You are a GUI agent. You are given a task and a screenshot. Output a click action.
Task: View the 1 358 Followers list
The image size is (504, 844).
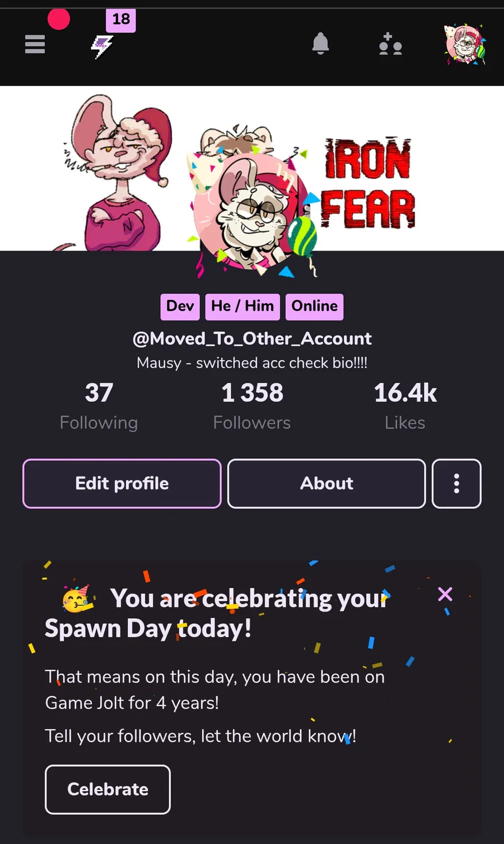pos(252,406)
